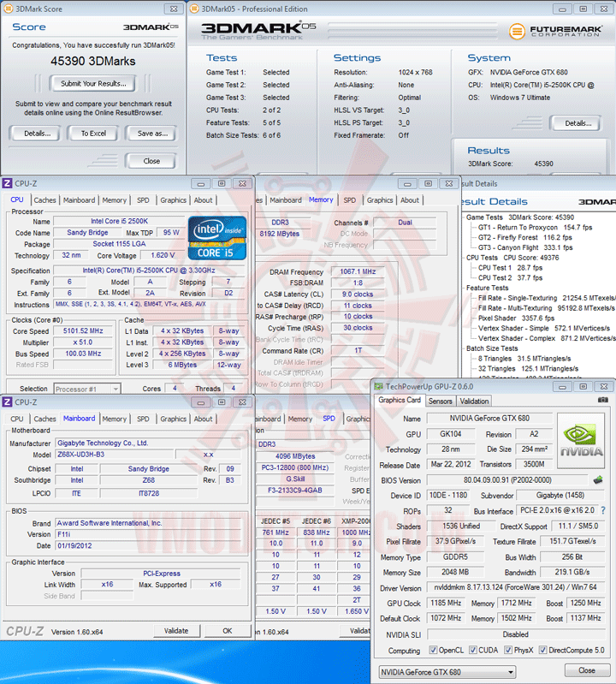Image resolution: width=616 pixels, height=684 pixels.
Task: Click the Core Speed value 5101.52 MHz
Action: (x=83, y=331)
